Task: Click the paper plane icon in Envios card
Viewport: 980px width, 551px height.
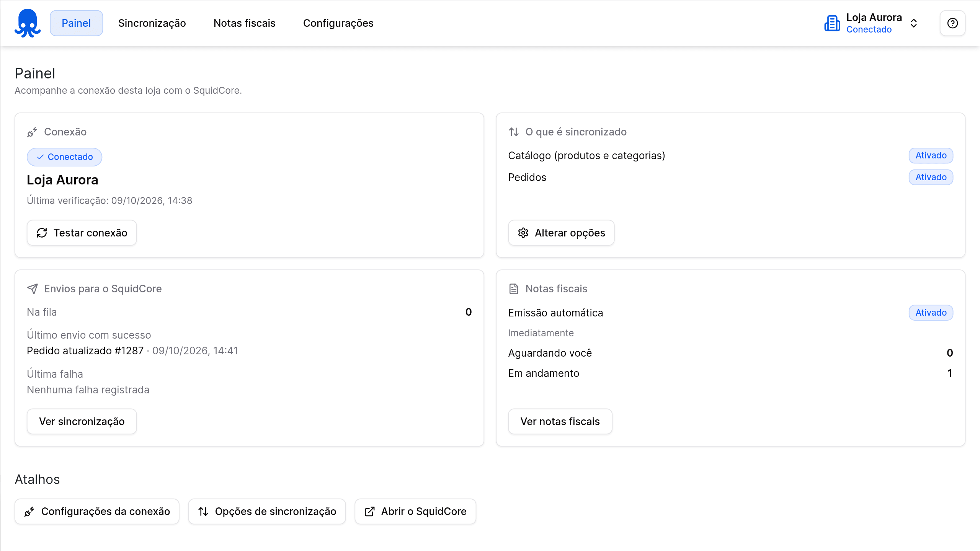Action: pos(33,289)
